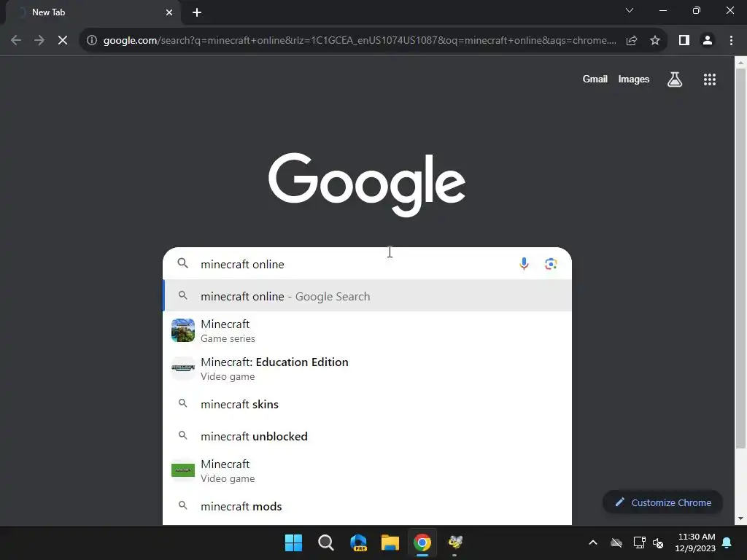Click Minecraft Game series thumbnail image
The width and height of the screenshot is (747, 560).
tap(183, 330)
